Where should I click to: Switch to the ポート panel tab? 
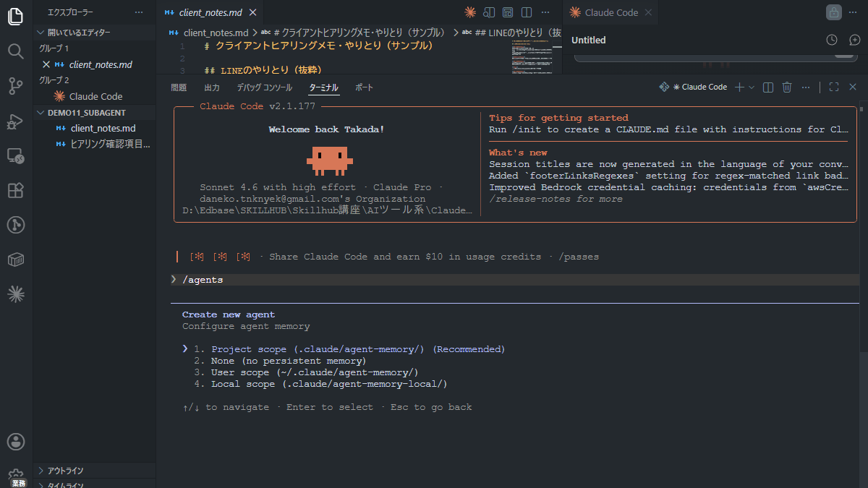click(x=364, y=87)
